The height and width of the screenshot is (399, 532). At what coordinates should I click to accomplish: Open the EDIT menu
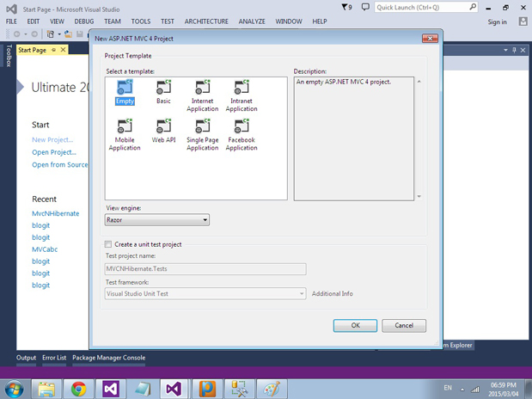pos(34,21)
